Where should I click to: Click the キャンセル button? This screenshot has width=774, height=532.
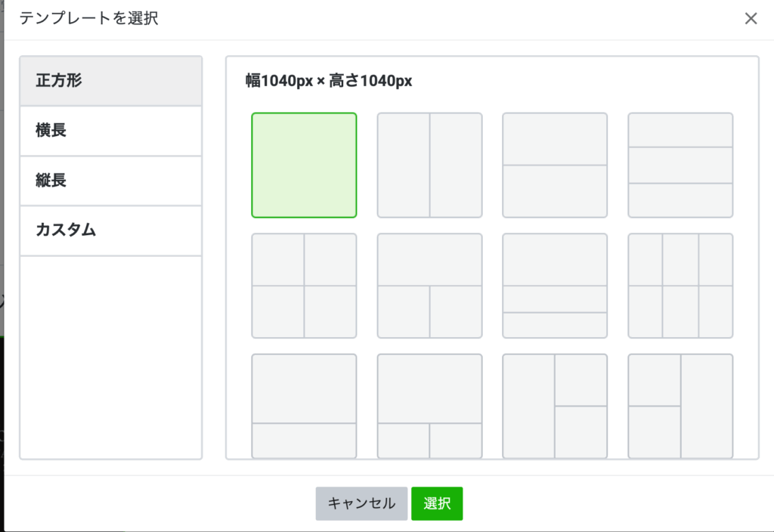[361, 503]
